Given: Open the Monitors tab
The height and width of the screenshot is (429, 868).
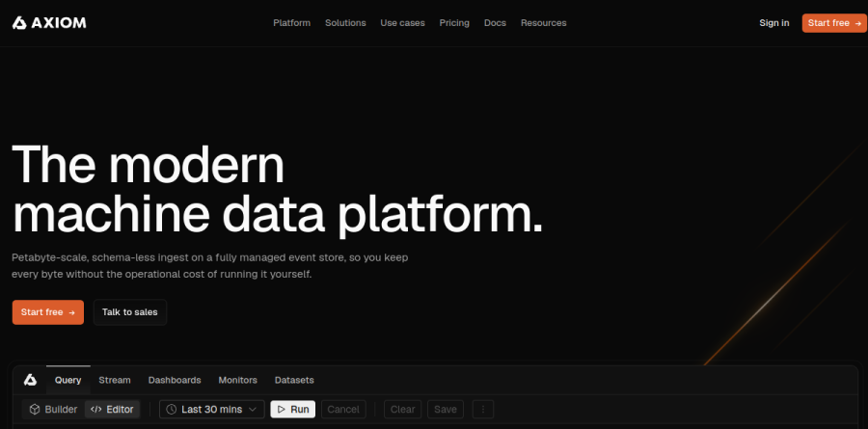Looking at the screenshot, I should coord(238,380).
